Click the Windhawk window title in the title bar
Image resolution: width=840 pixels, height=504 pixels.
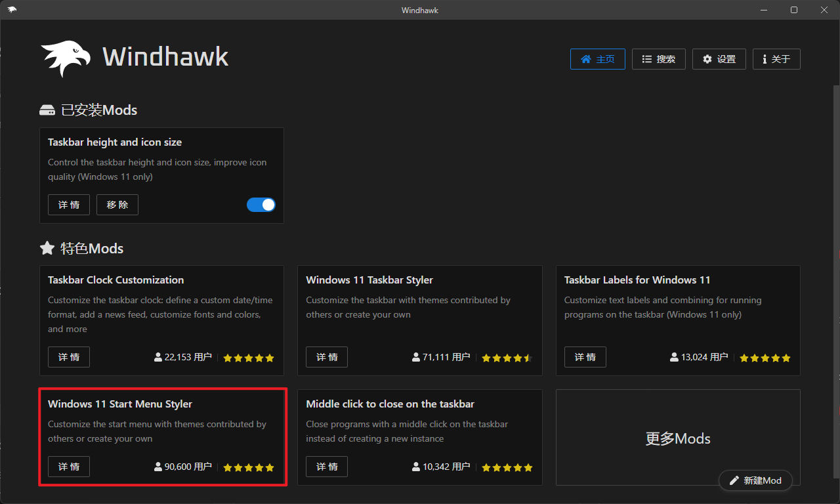click(420, 10)
